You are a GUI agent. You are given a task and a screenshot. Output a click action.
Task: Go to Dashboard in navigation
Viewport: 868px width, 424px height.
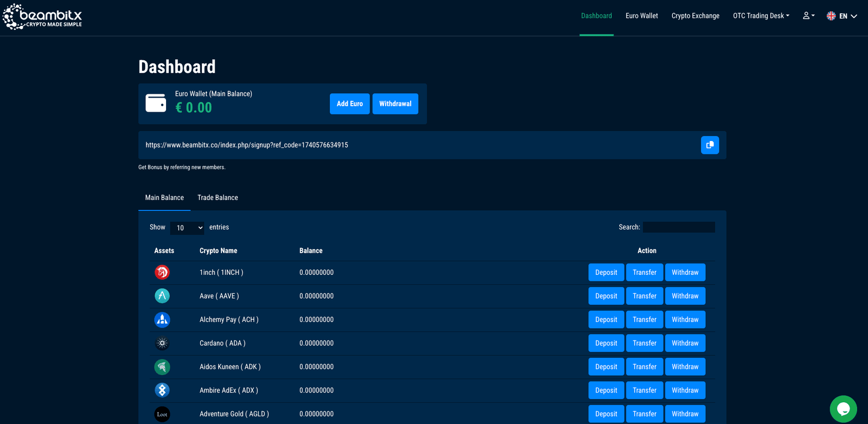tap(596, 16)
